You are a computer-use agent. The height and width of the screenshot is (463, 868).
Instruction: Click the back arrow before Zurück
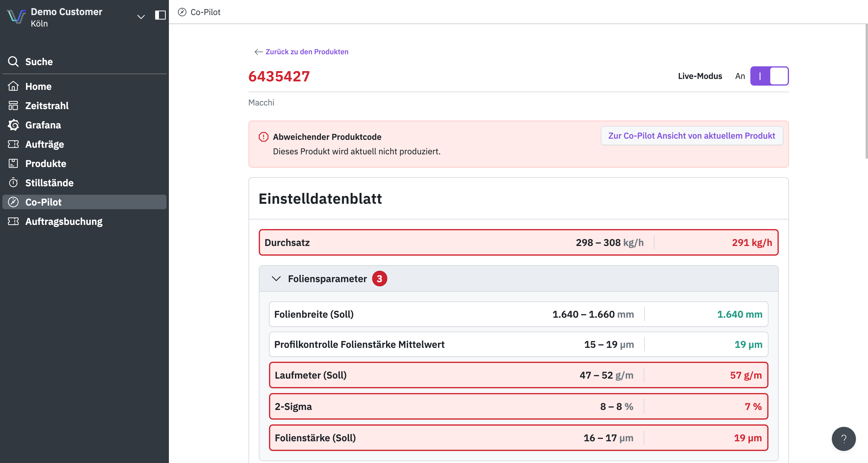pyautogui.click(x=258, y=52)
